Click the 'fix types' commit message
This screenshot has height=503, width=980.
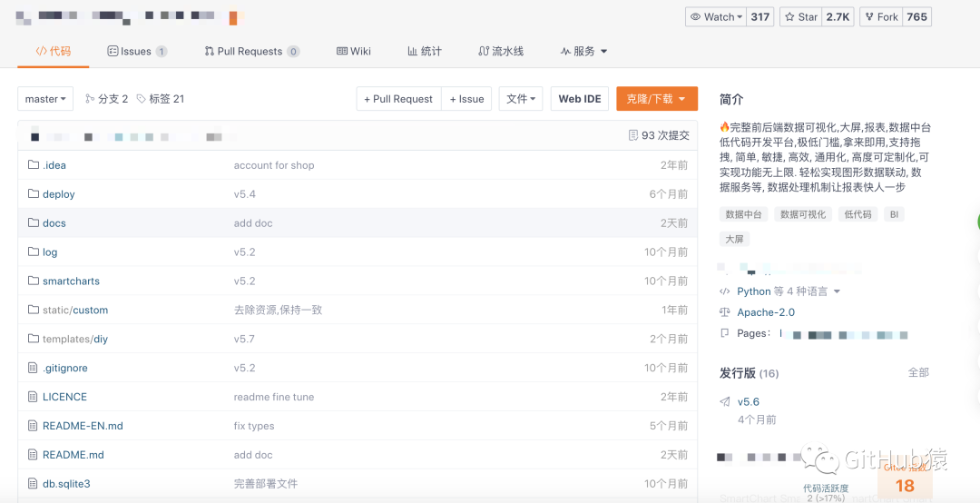point(254,426)
